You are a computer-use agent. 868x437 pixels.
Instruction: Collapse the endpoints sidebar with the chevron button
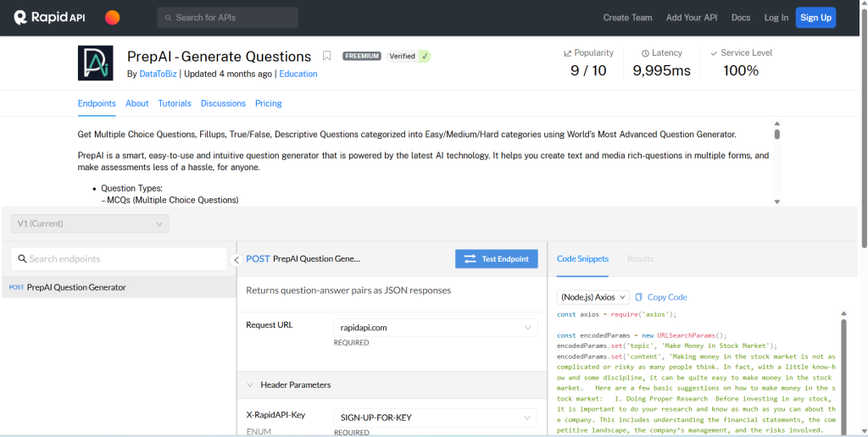(x=236, y=259)
